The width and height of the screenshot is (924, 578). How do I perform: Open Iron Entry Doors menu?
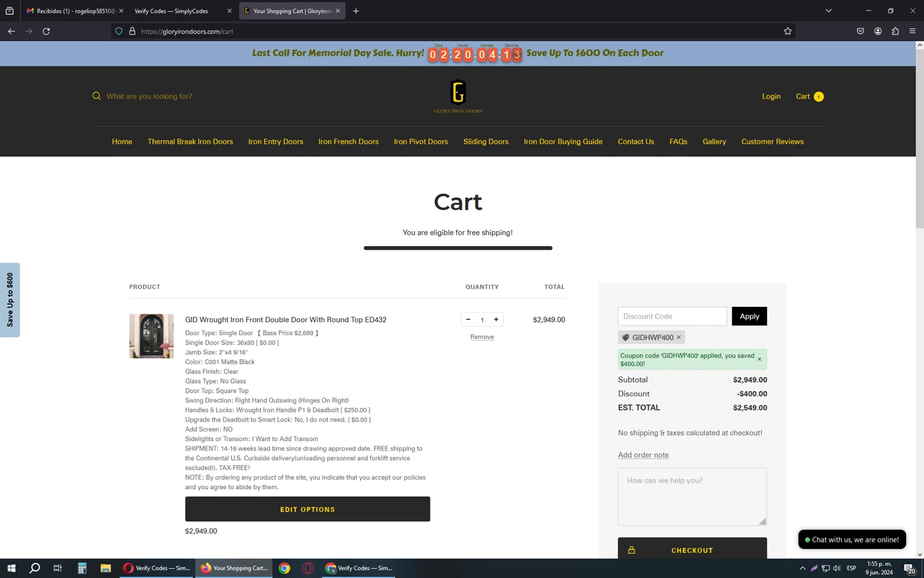click(x=276, y=142)
